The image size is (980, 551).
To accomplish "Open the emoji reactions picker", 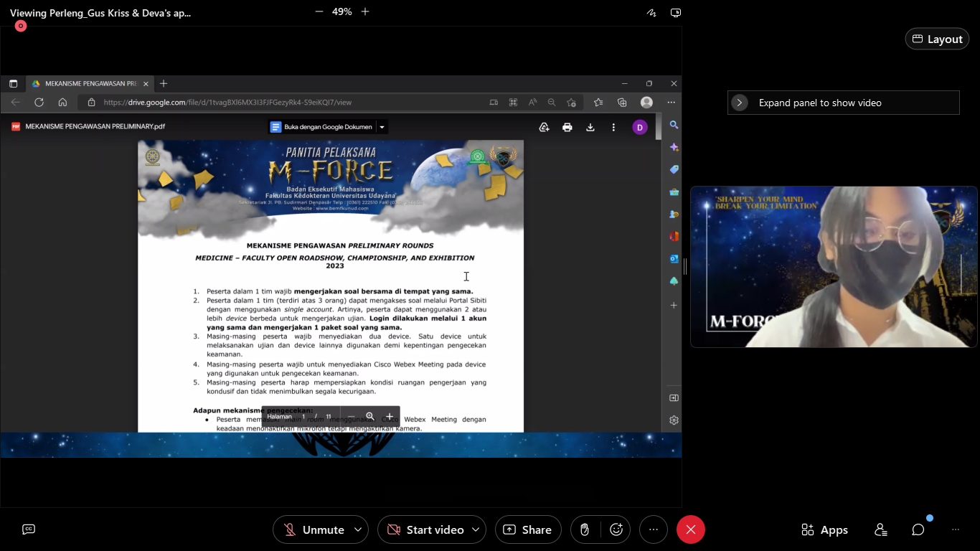I will point(616,529).
